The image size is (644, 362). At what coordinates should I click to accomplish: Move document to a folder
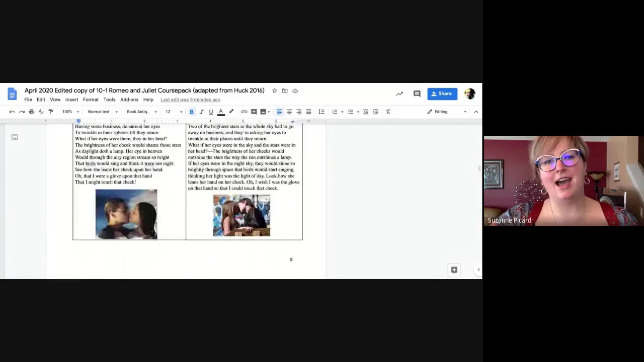[285, 90]
